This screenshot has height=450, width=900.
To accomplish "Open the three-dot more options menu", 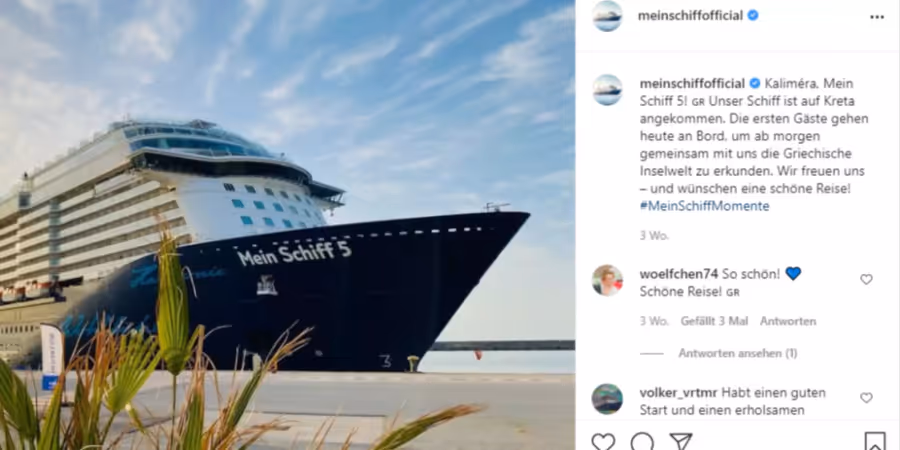I will pyautogui.click(x=876, y=17).
